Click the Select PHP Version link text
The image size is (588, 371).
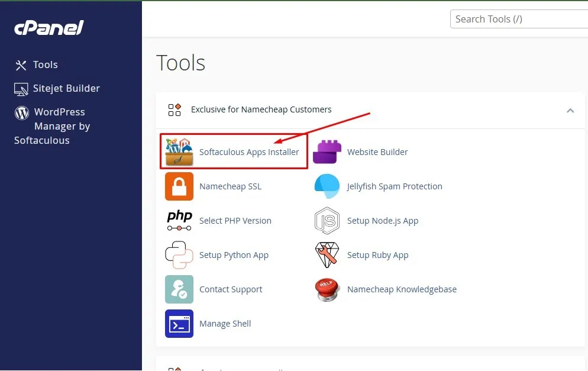coord(235,221)
